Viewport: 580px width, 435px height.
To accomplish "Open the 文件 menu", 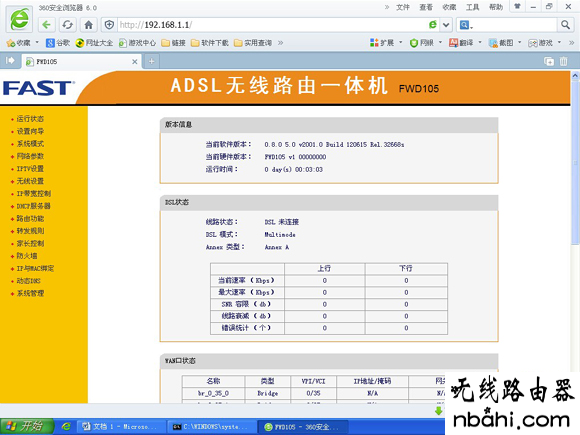I will point(403,7).
